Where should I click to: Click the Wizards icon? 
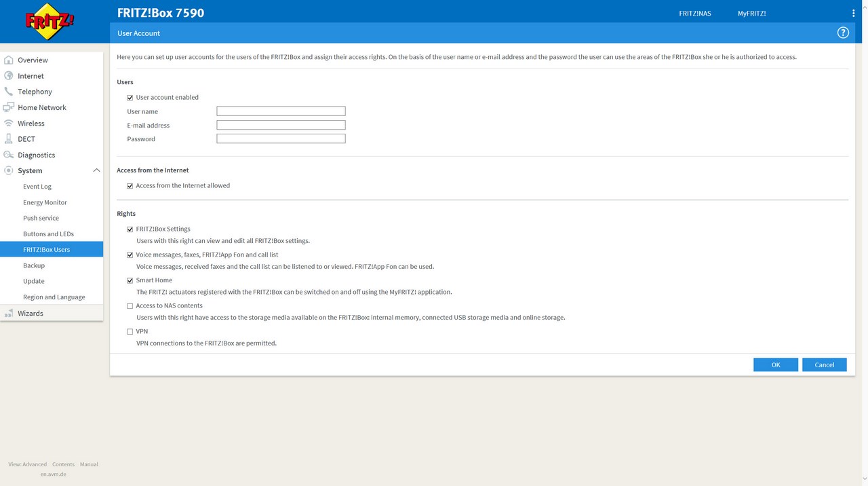click(9, 313)
